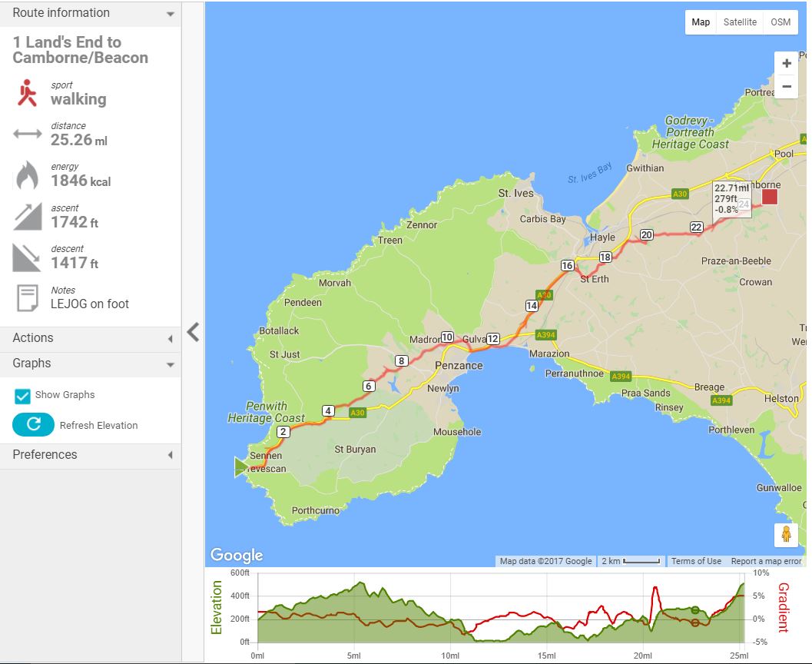Screen dimensions: 812x664
Task: Zoom in using the plus control
Action: pyautogui.click(x=786, y=63)
